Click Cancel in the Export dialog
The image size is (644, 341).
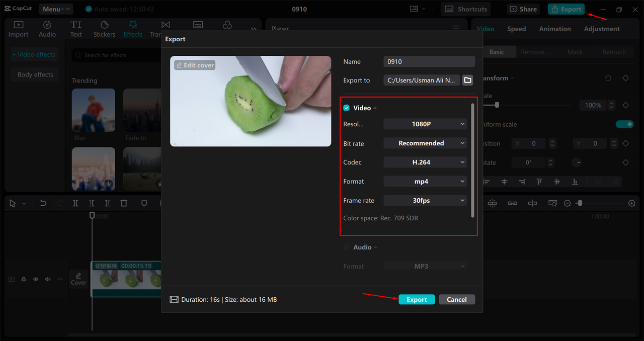tap(457, 299)
